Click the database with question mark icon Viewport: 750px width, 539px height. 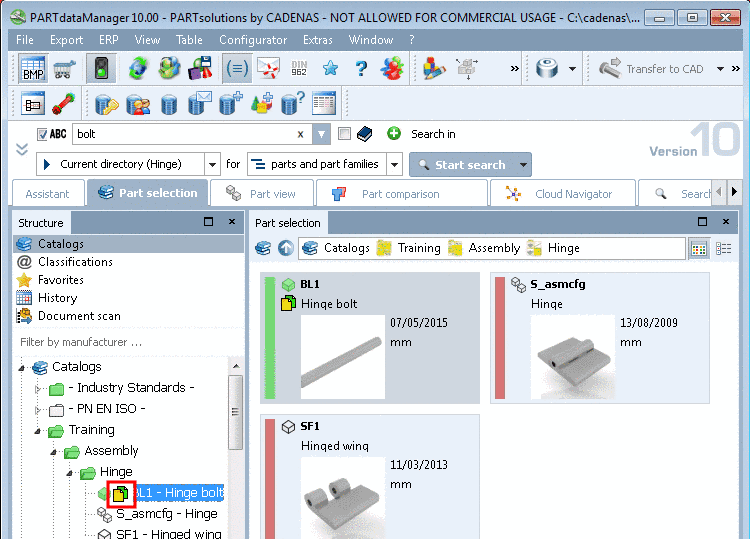tap(293, 103)
